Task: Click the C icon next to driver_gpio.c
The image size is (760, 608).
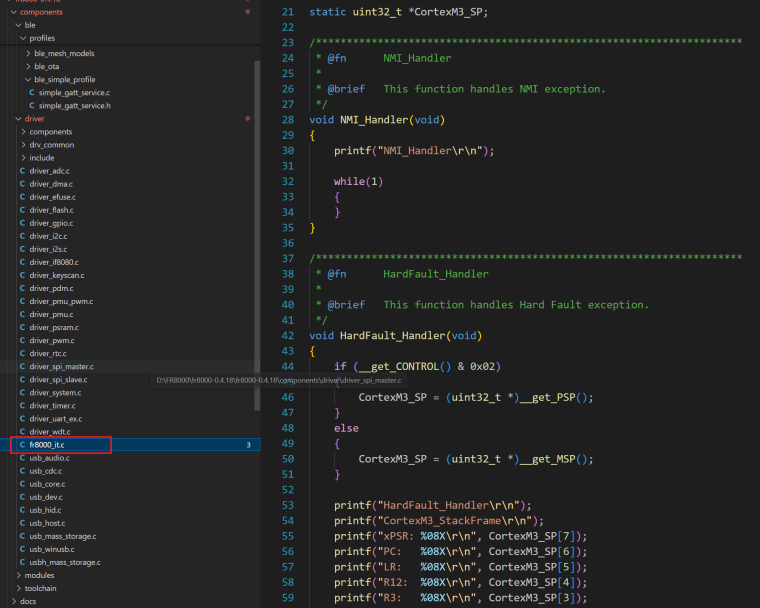Action: pos(22,223)
